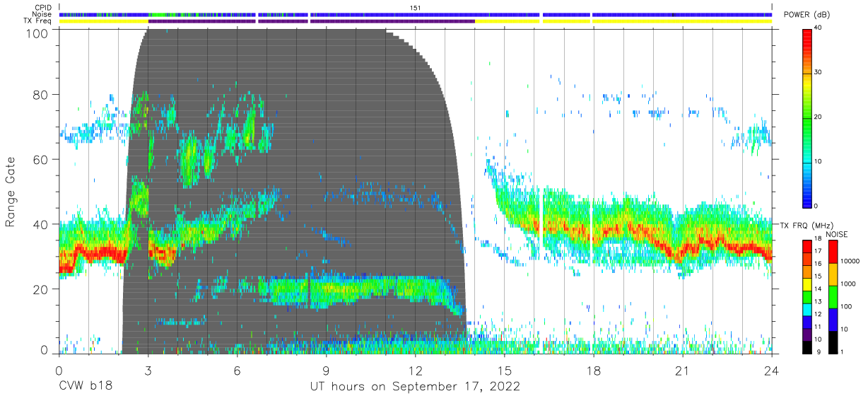Screen dimensions: 868x401
Task: Click the x-axis tick label '21'
Action: click(x=682, y=370)
